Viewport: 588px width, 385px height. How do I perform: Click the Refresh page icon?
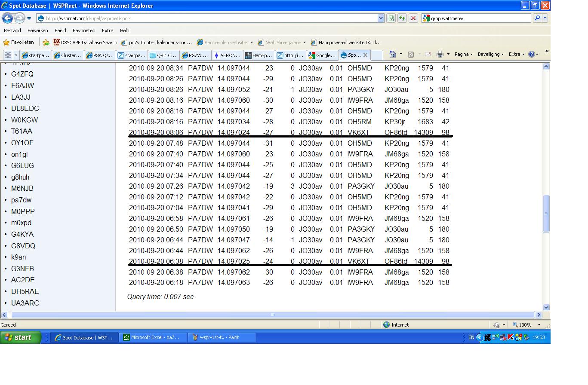(x=402, y=18)
